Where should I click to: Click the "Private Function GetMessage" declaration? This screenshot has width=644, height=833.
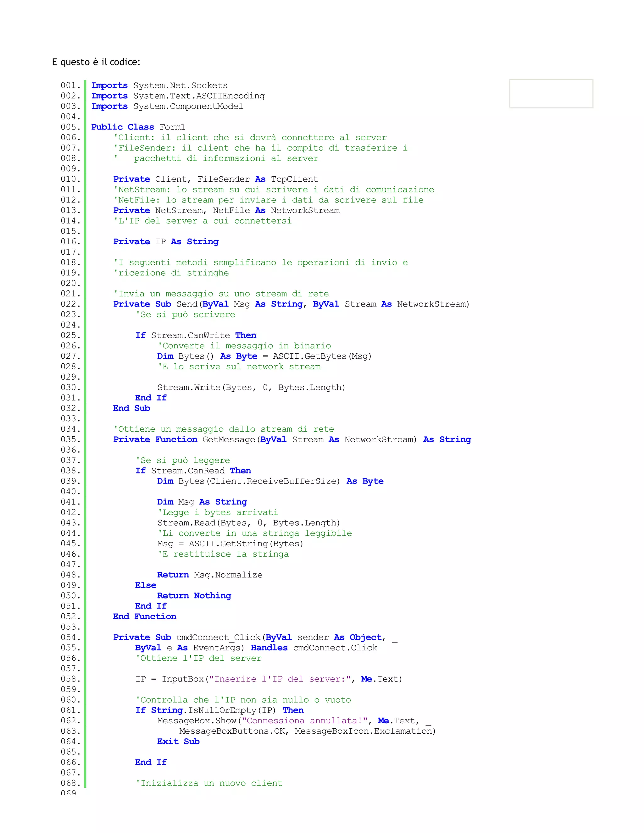coord(292,439)
